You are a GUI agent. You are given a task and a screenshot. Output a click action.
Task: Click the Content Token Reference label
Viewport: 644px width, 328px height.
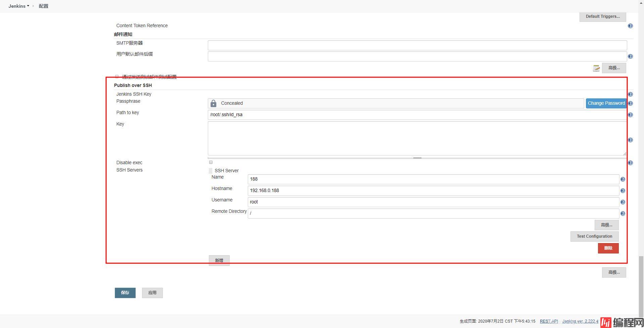142,26
